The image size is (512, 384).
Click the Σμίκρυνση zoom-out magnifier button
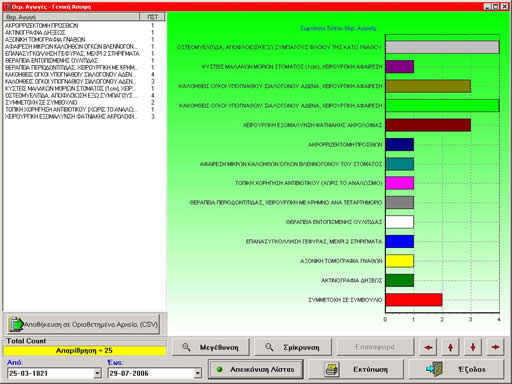293,347
